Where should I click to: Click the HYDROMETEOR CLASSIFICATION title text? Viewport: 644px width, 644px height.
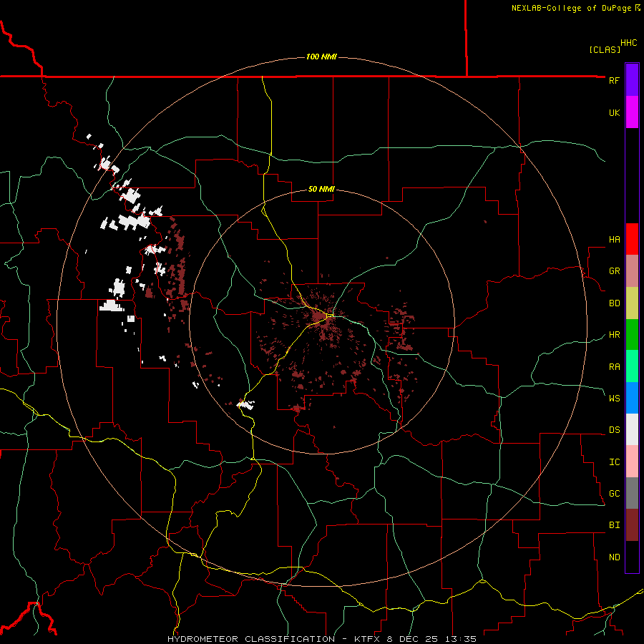251,639
